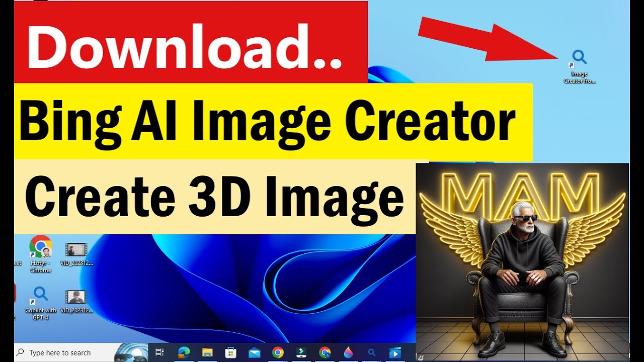Open the Mail app from the taskbar
The image size is (644, 362).
click(x=254, y=352)
